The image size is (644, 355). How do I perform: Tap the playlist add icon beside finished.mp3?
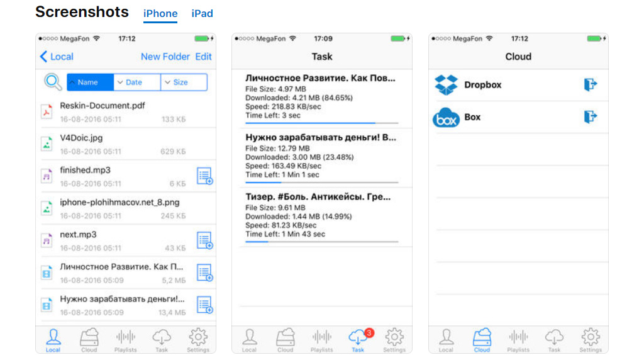point(204,176)
